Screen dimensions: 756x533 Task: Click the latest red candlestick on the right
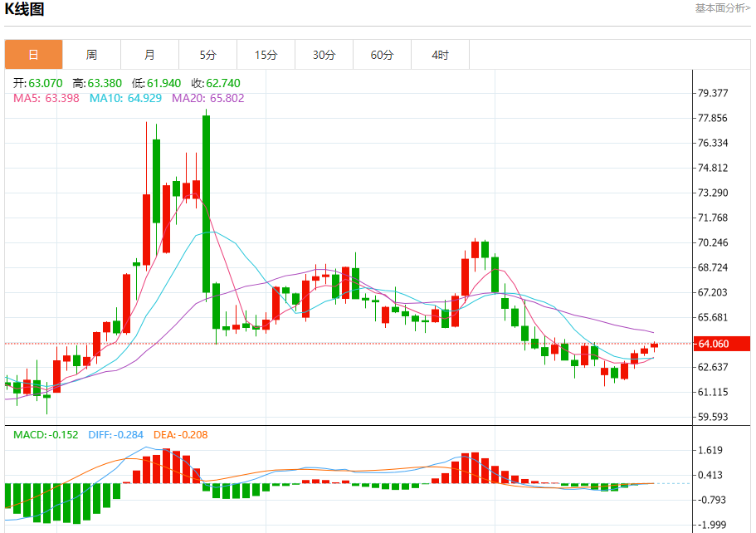pyautogui.click(x=654, y=345)
